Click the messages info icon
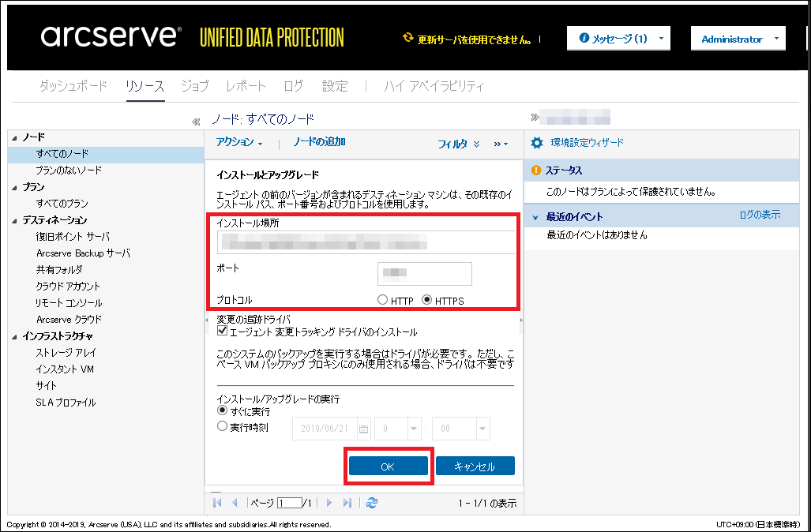This screenshot has height=532, width=811. point(584,38)
